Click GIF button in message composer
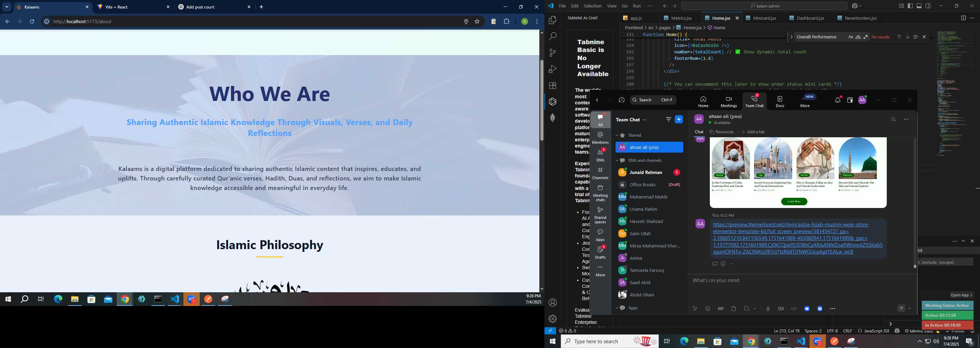 pyautogui.click(x=721, y=309)
